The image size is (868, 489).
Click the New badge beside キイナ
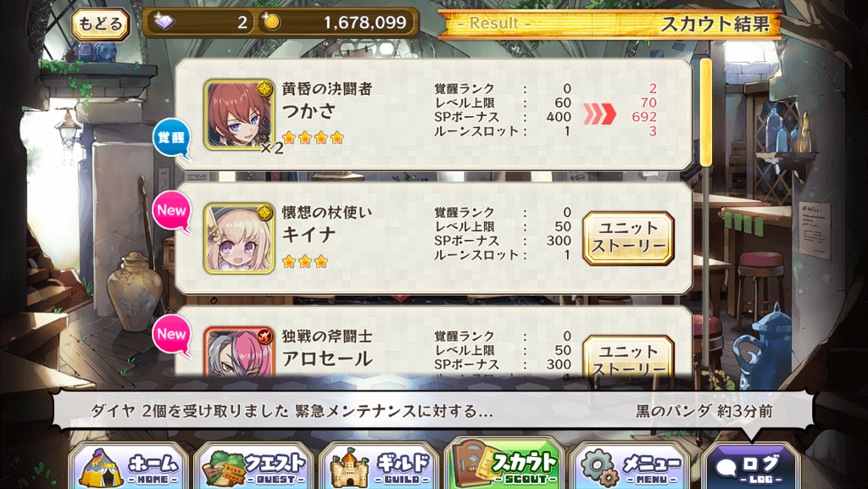tap(171, 211)
